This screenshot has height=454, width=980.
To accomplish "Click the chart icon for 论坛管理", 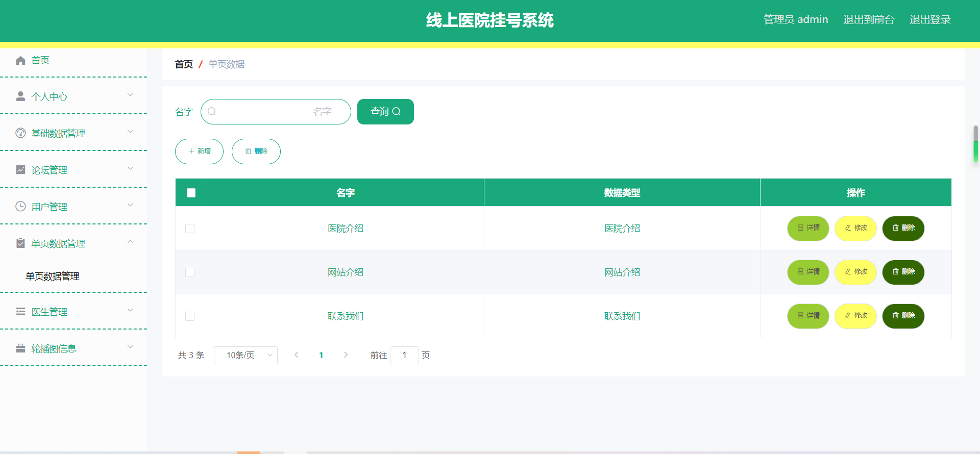I will coord(20,170).
